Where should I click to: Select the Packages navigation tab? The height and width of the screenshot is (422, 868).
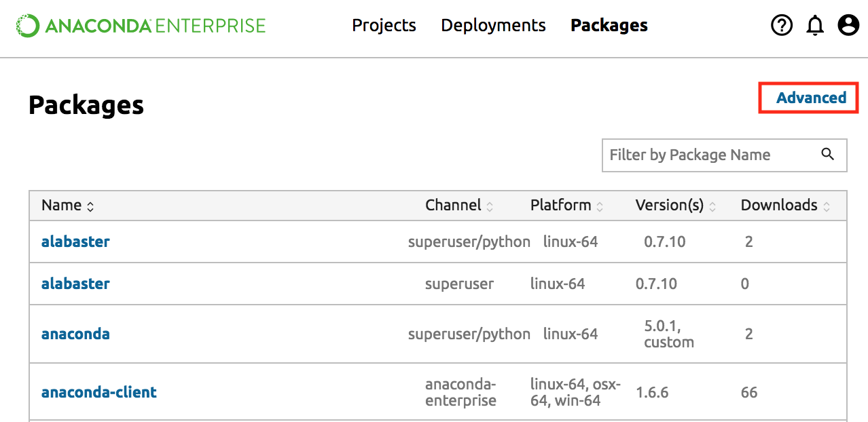click(x=609, y=26)
